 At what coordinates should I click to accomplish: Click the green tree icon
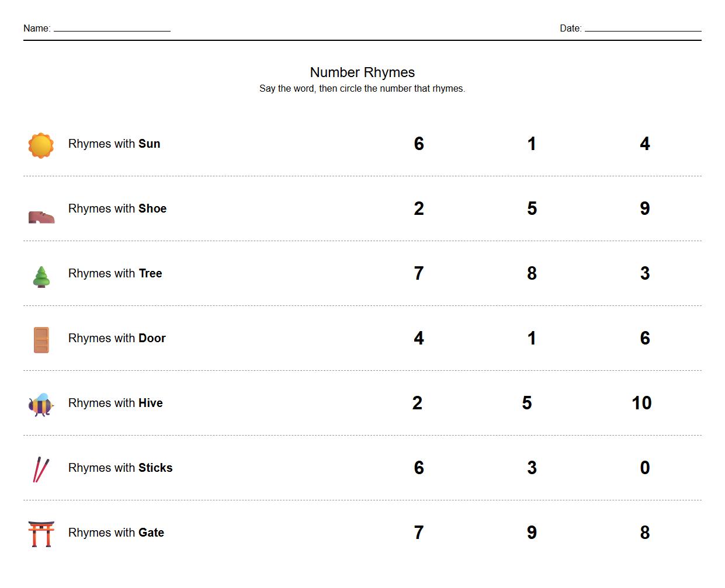41,277
